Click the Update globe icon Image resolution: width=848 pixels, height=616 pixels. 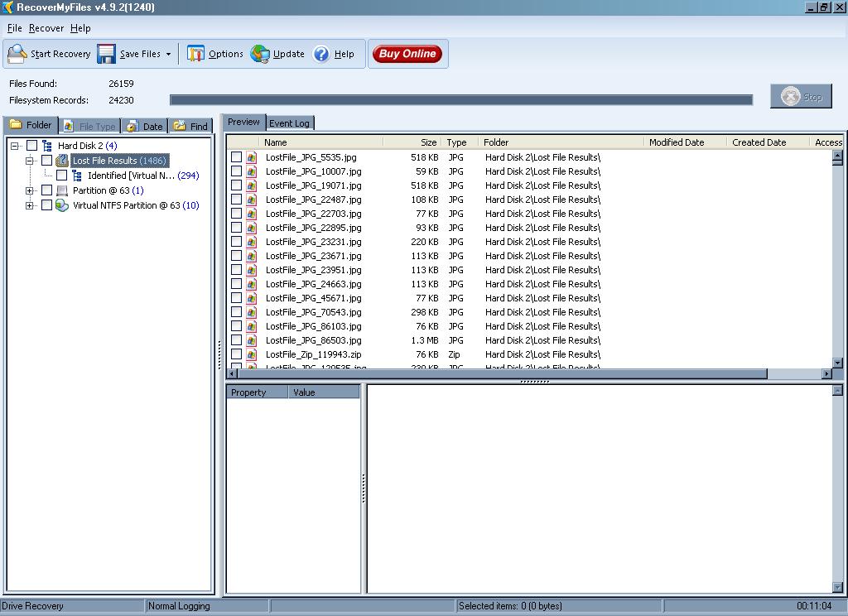coord(260,55)
